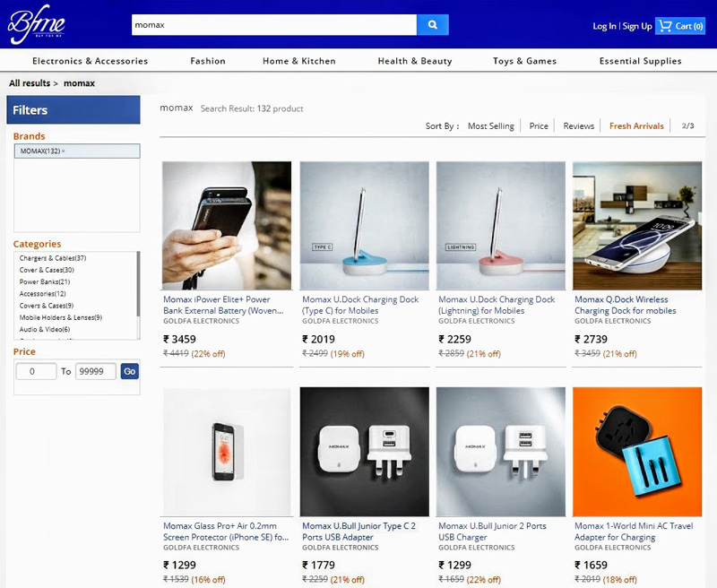Open Glass Pro+ Air screen protector image
The width and height of the screenshot is (717, 588).
click(x=227, y=452)
